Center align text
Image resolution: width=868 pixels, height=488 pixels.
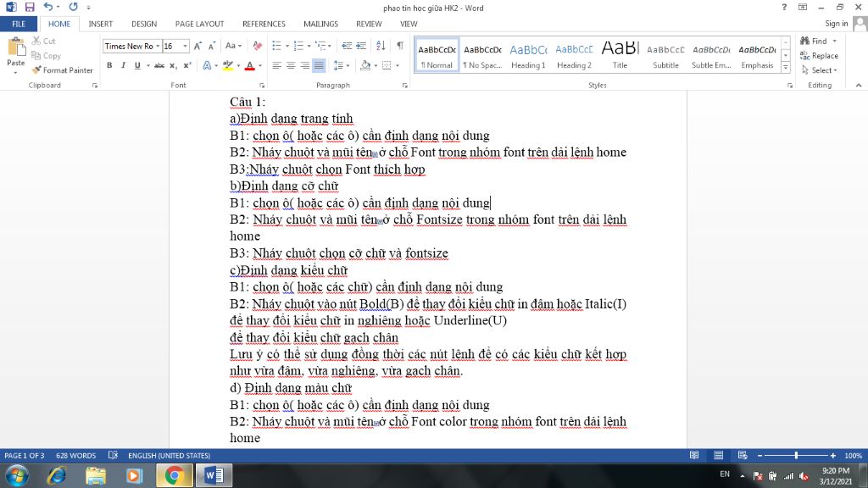(x=291, y=65)
